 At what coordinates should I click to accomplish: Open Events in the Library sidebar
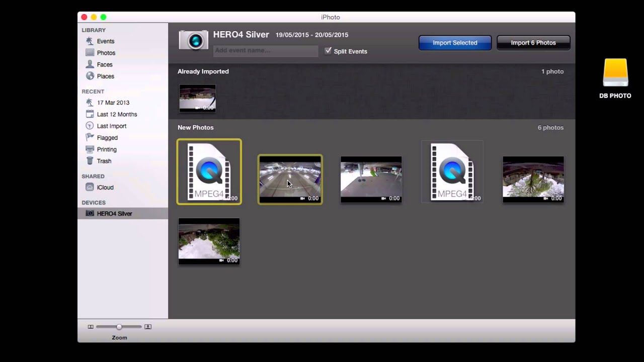106,41
